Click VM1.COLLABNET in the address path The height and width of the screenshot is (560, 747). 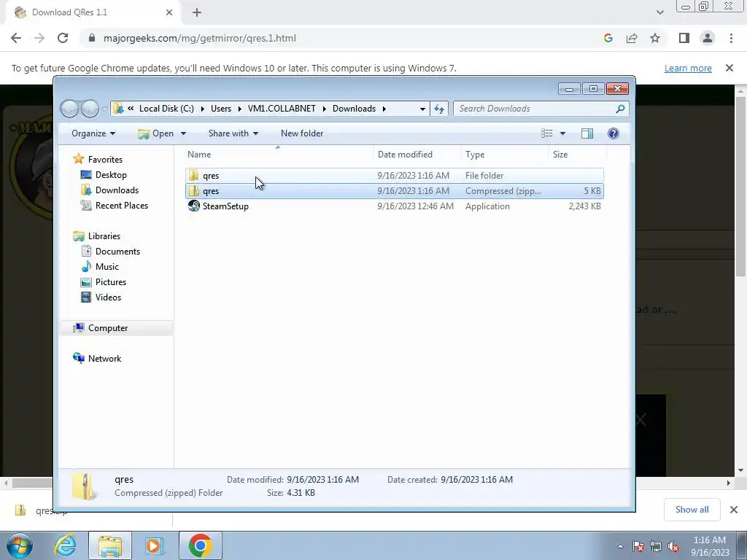(282, 109)
